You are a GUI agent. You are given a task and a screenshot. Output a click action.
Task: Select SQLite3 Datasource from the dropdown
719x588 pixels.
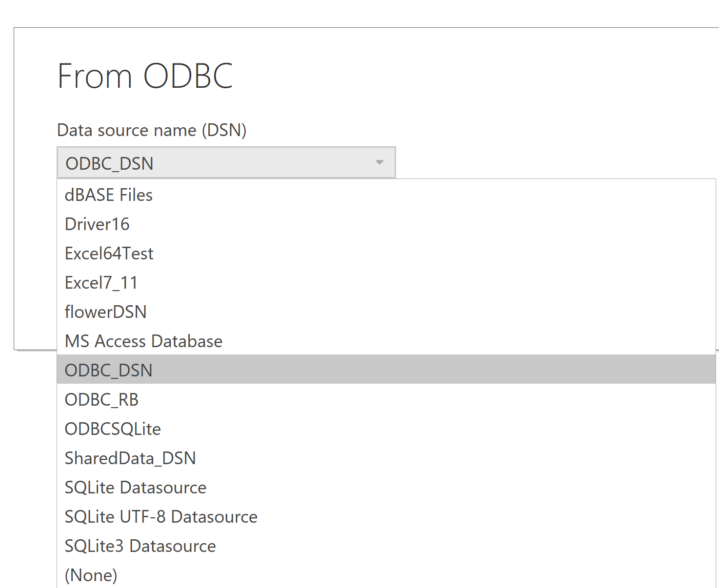(140, 546)
